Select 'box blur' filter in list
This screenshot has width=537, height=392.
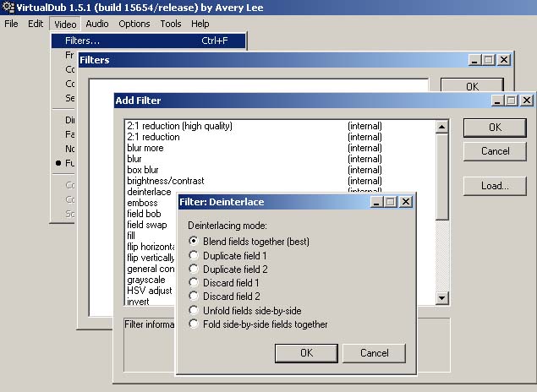[145, 170]
